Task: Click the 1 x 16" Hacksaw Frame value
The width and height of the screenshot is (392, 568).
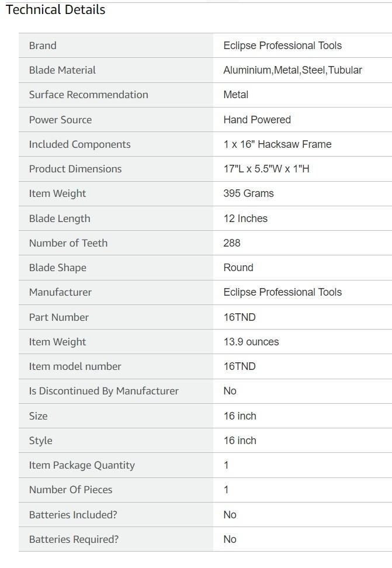Action: pos(277,144)
